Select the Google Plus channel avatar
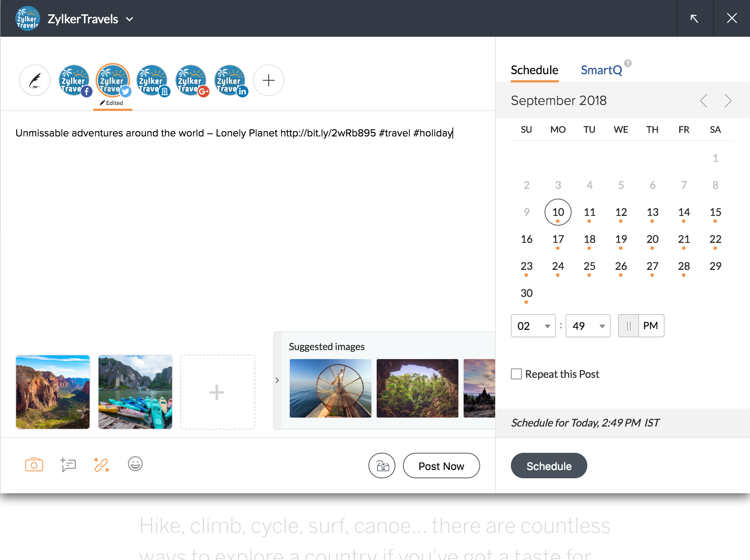The height and width of the screenshot is (560, 750). point(191,80)
